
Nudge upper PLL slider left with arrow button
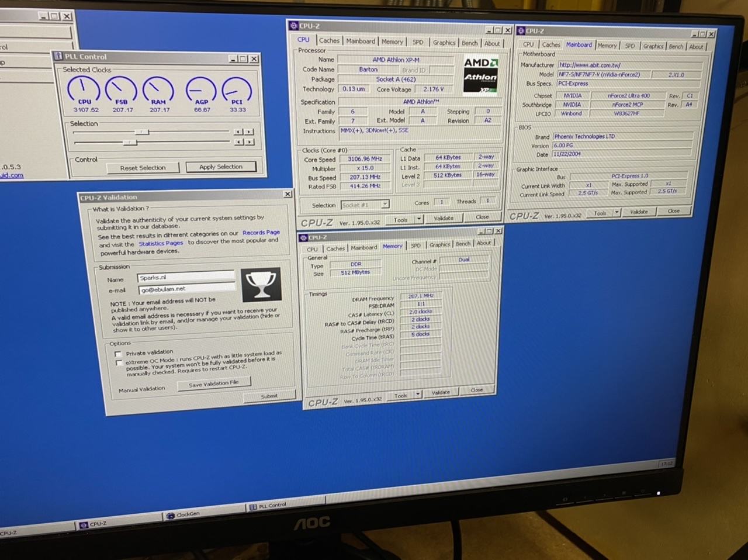tap(238, 132)
